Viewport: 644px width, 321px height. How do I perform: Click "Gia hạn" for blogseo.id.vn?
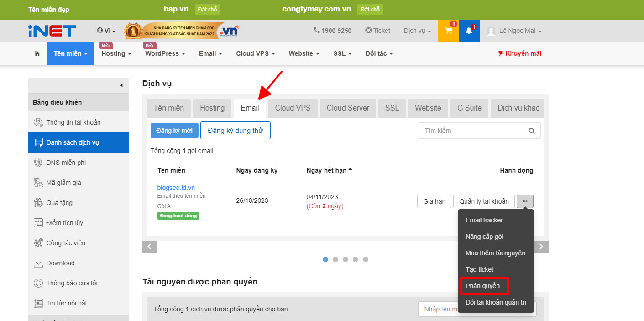434,201
